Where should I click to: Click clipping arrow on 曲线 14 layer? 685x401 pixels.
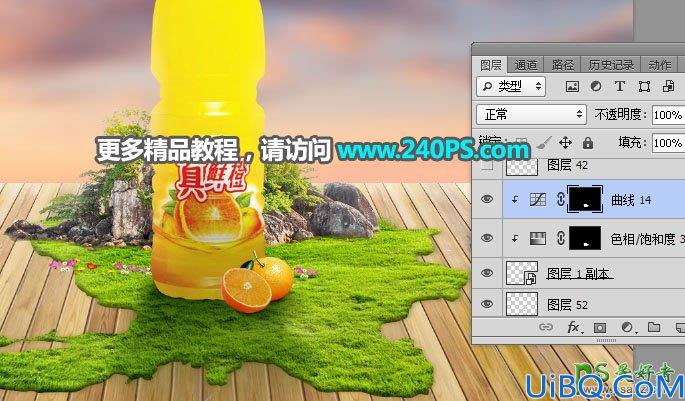click(x=515, y=200)
